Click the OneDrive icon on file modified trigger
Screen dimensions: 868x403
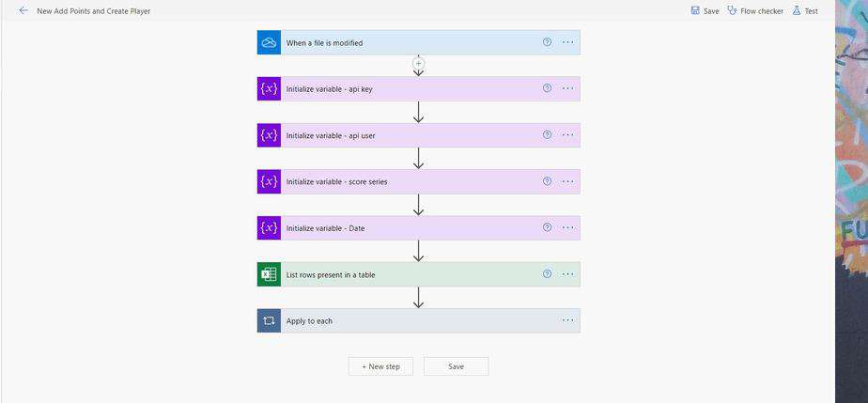(269, 42)
